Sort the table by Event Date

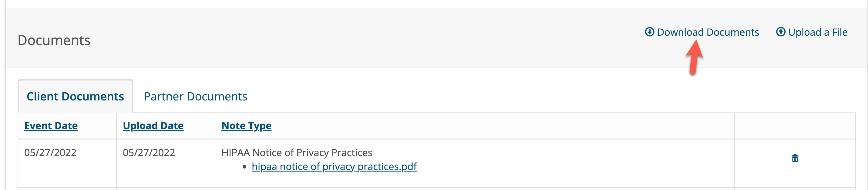point(51,126)
